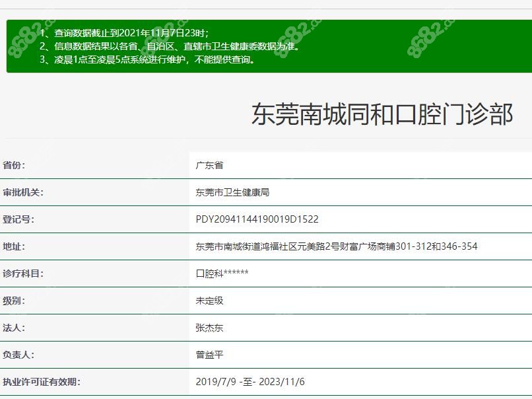Screen dimensions: 532x399
Task: Select the value 广东省
Action: [x=209, y=165]
